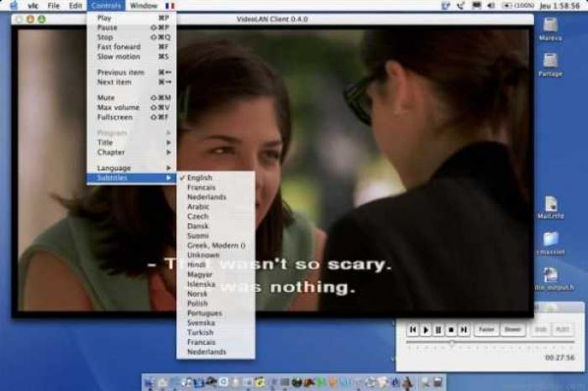Select Svenska subtitles

[216, 323]
